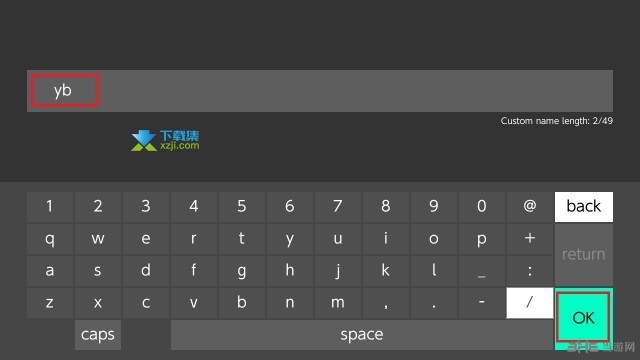
Task: Select the number 5 key
Action: click(242, 207)
